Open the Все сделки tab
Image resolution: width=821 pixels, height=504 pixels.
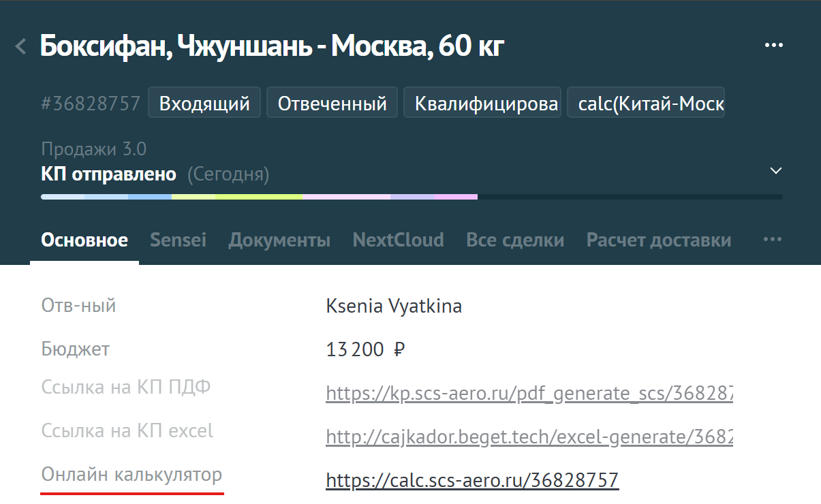pos(514,240)
